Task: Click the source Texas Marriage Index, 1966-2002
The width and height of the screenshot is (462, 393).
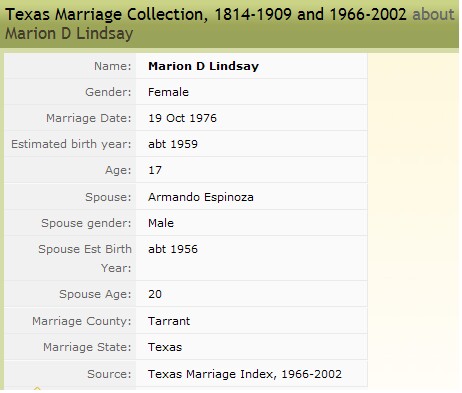Action: pos(245,374)
